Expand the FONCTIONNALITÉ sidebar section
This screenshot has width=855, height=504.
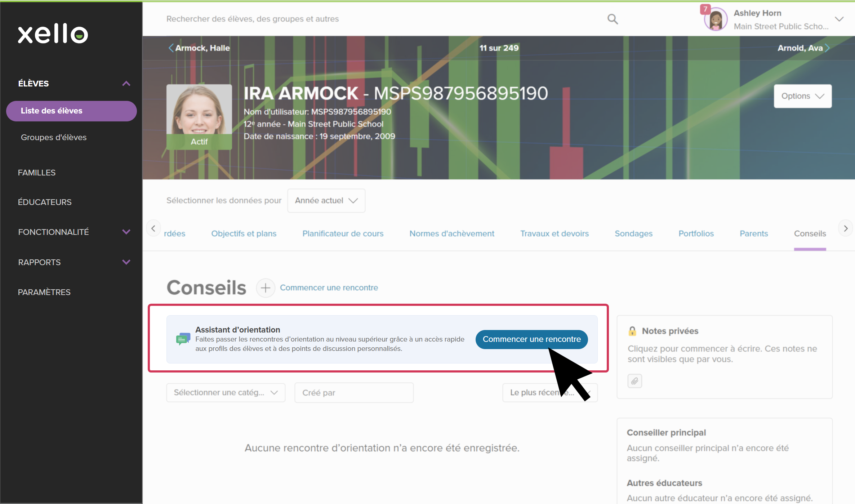tap(126, 232)
